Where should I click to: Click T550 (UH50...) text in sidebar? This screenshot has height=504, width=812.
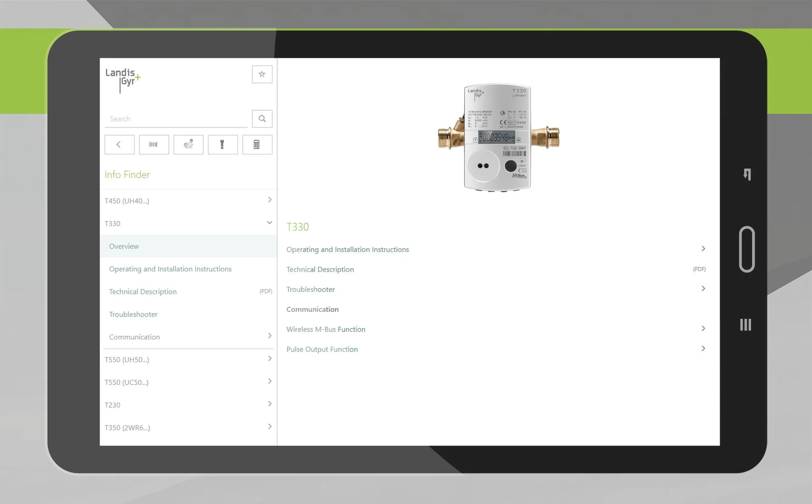[x=127, y=360]
